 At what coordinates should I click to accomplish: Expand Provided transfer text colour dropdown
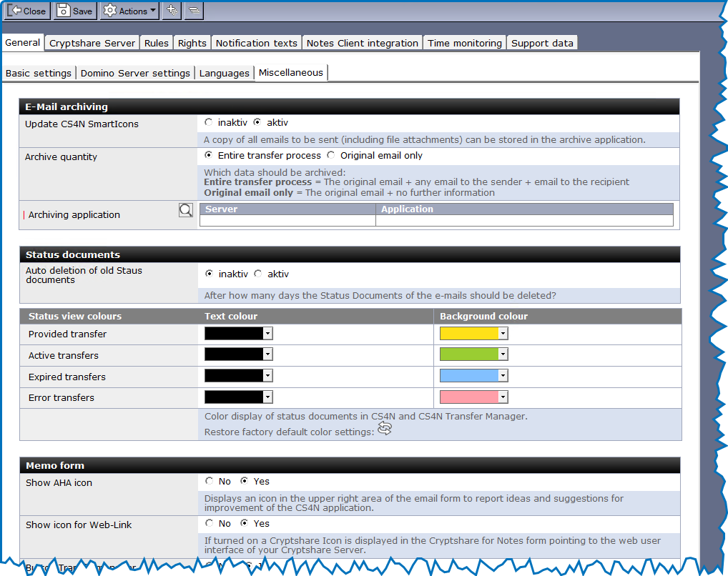click(x=267, y=334)
